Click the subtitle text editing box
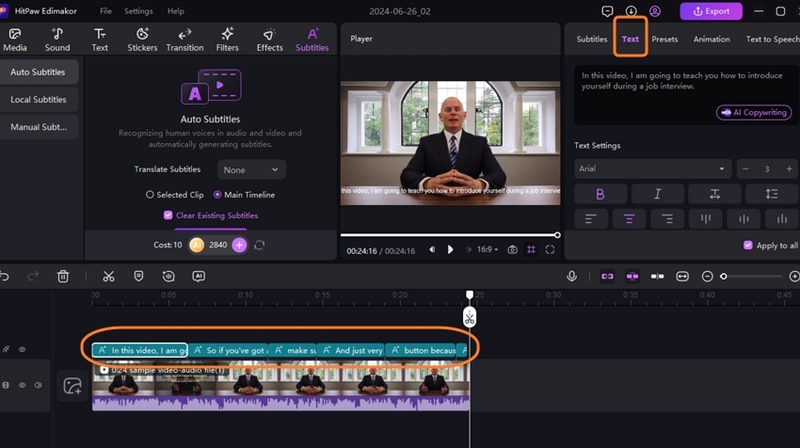This screenshot has height=448, width=800. (x=685, y=94)
